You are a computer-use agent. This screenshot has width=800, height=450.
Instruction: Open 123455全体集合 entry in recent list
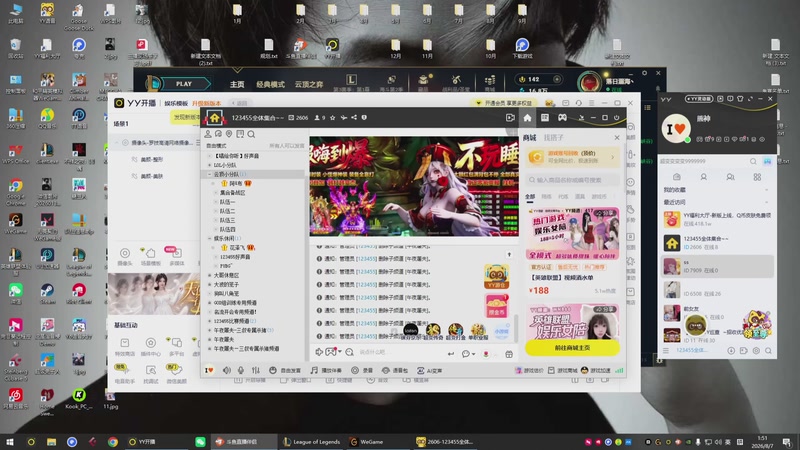coord(716,243)
